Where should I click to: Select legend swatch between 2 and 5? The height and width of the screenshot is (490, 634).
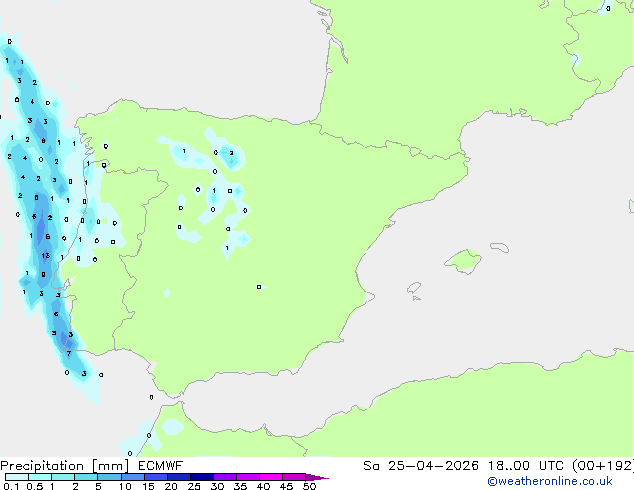click(87, 478)
